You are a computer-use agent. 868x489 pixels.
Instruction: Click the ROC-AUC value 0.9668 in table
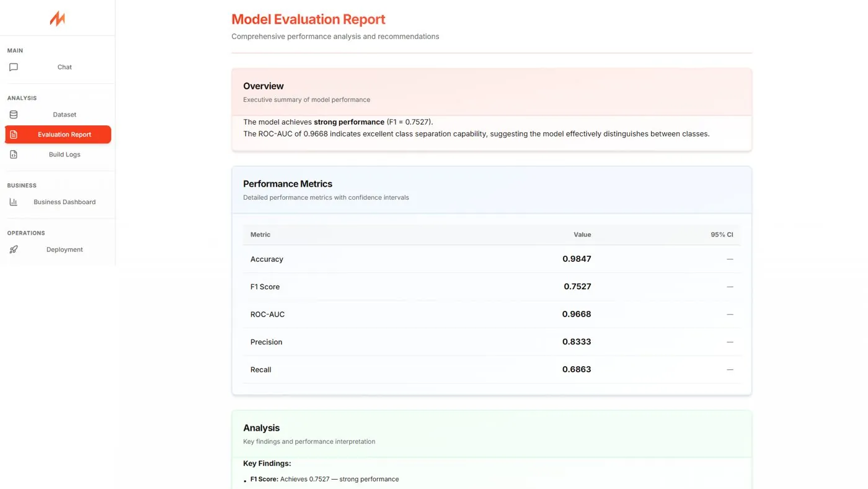click(x=577, y=314)
